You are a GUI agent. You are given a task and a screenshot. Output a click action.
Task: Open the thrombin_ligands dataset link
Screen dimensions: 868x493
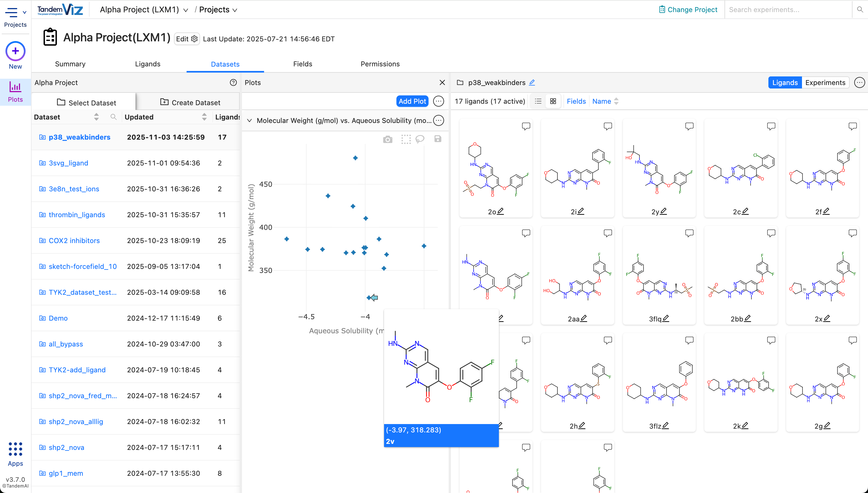(x=77, y=215)
